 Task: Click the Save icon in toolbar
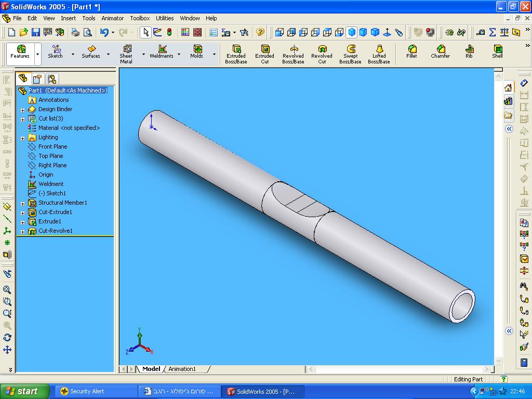[36, 32]
